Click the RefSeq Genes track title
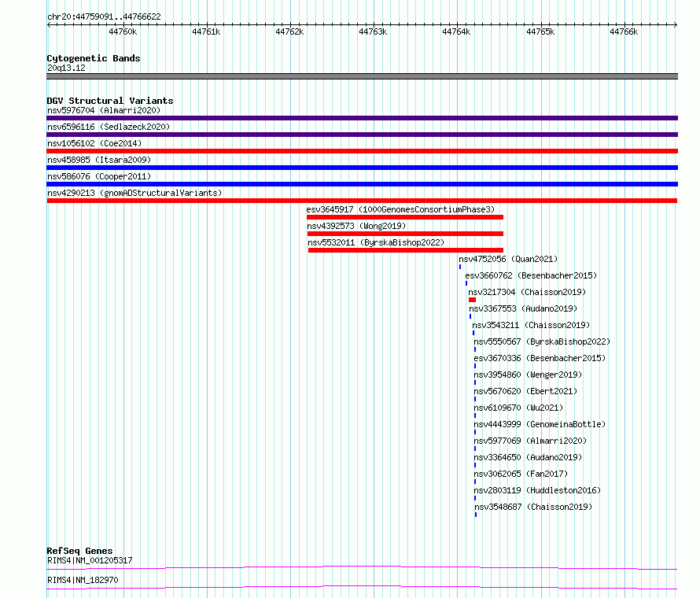 (79, 551)
